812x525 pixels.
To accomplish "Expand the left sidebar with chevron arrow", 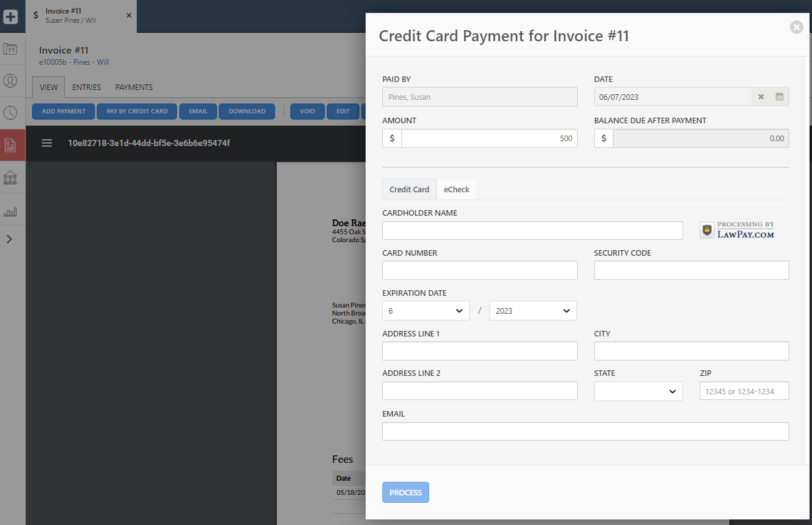I will 9,239.
